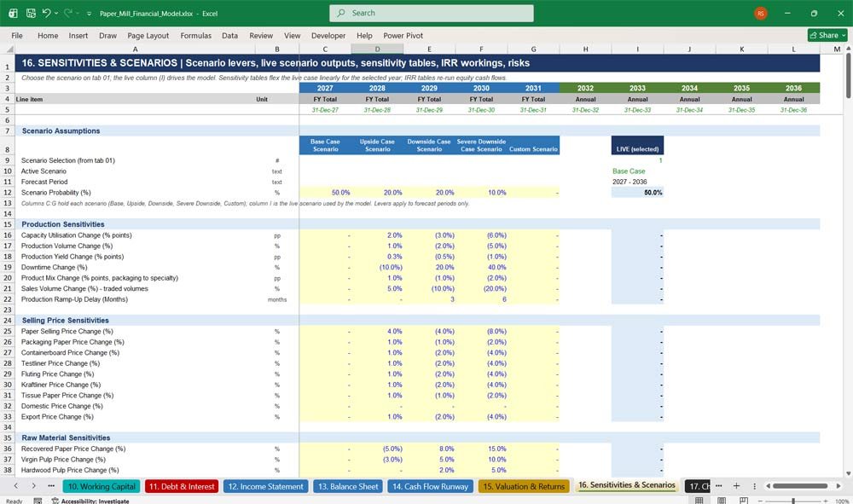Select Upside Case probability 20.0% cell
Screen dimensions: 853x504
point(377,193)
